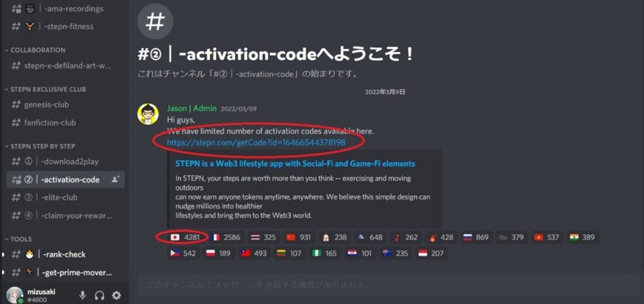644x304 pixels.
Task: Toggle the Vietnam flag reaction 537
Action: point(547,237)
